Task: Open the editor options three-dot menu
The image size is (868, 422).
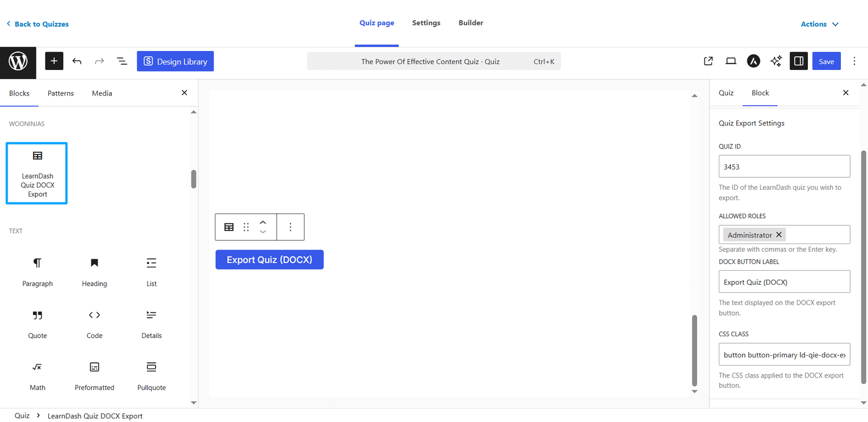Action: coord(854,61)
